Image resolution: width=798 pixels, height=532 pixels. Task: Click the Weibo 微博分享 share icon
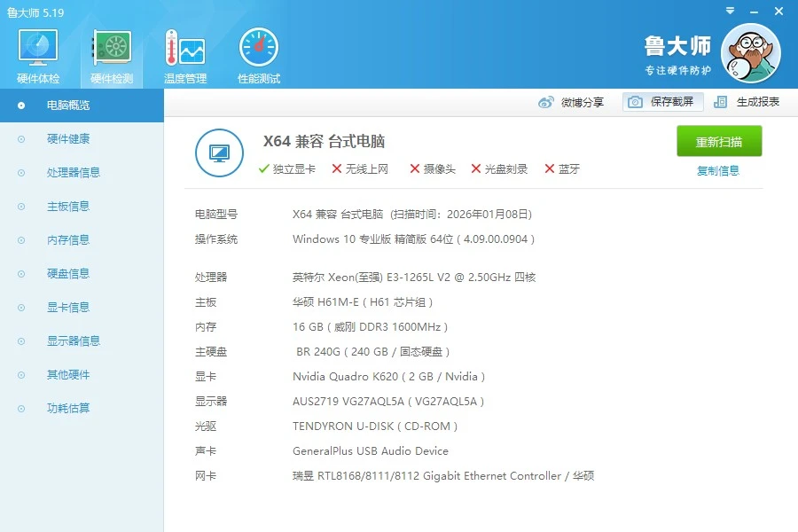tap(545, 102)
